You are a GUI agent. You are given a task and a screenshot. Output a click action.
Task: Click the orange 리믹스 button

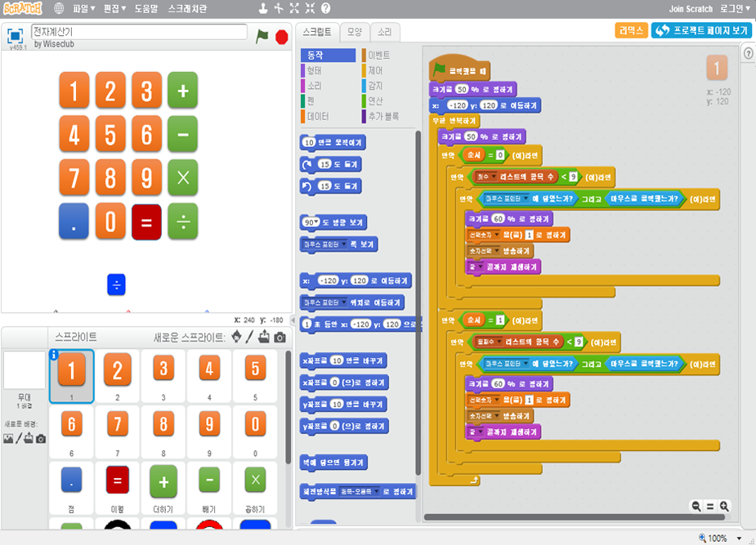[x=631, y=30]
